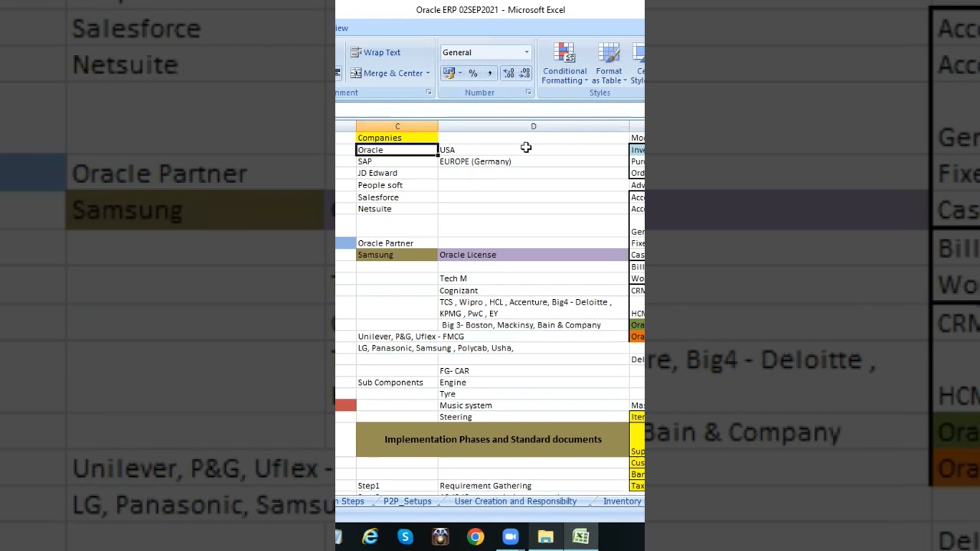Click the JD Edward cell
The height and width of the screenshot is (551, 980).
coord(397,173)
